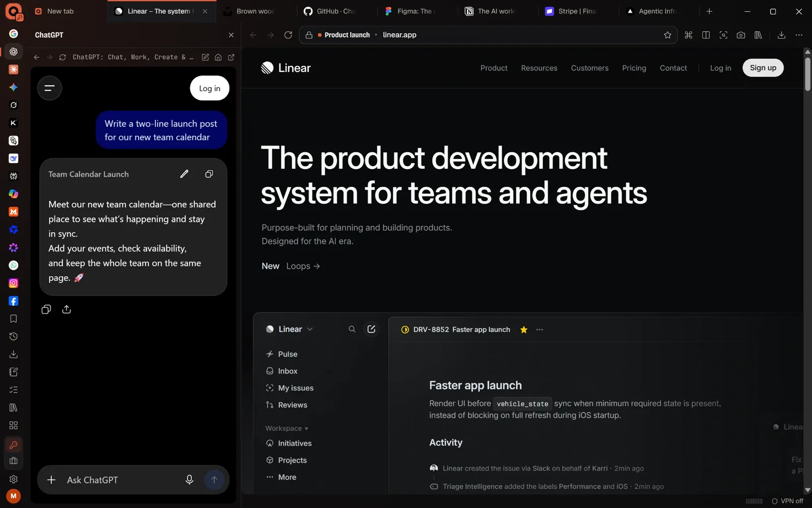Open the ChatGPT hamburger menu
The width and height of the screenshot is (812, 508).
(x=50, y=88)
